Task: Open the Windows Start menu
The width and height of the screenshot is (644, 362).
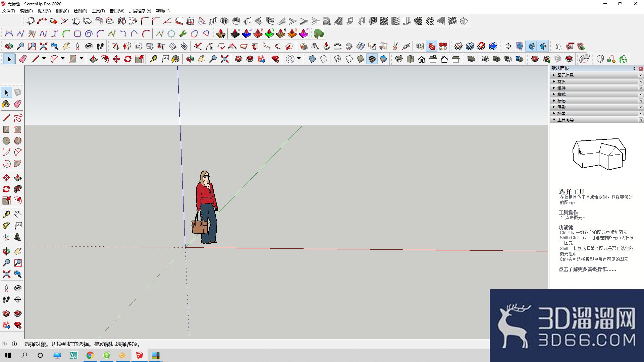Action: point(8,355)
